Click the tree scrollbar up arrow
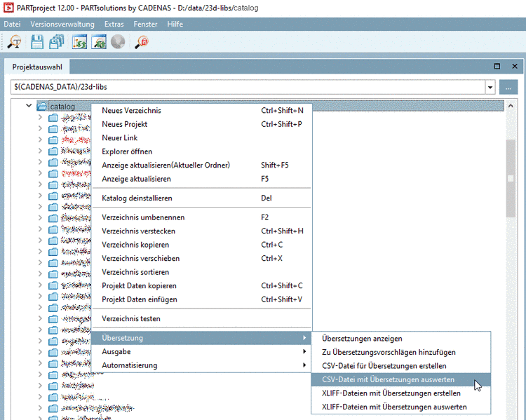Screen dimensions: 526x420 pos(511,106)
